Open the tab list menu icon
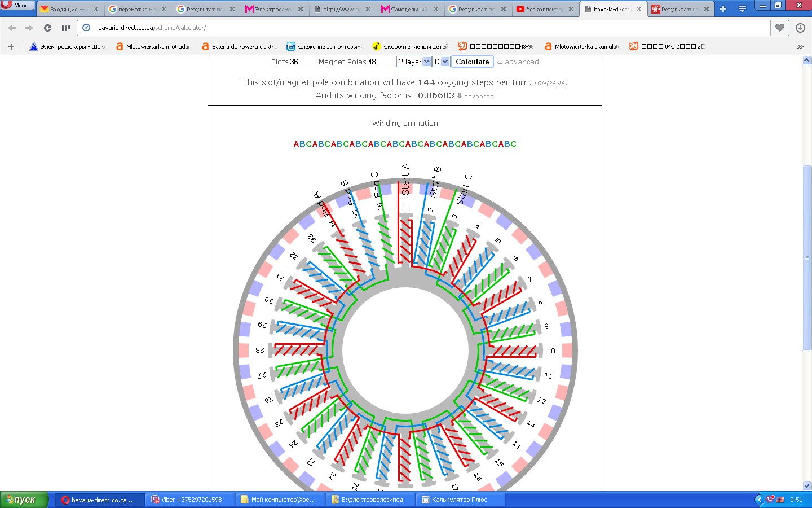 click(742, 9)
